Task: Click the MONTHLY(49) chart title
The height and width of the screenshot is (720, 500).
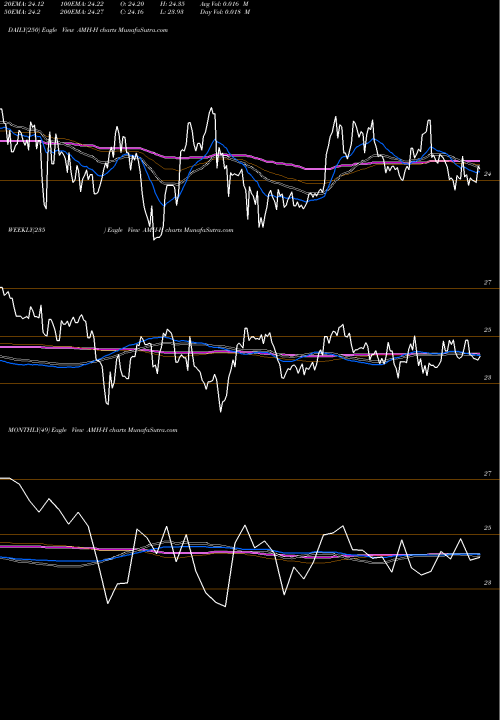Action: click(92, 430)
